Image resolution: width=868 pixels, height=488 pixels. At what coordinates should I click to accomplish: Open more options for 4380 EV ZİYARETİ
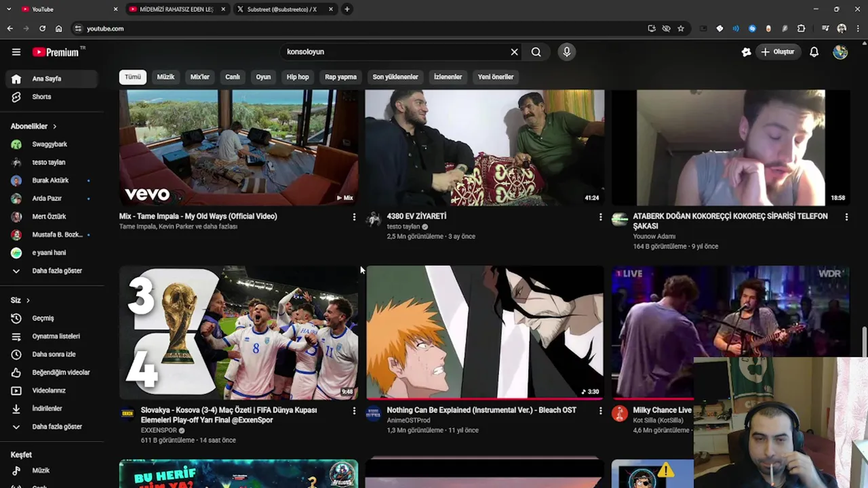[600, 217]
